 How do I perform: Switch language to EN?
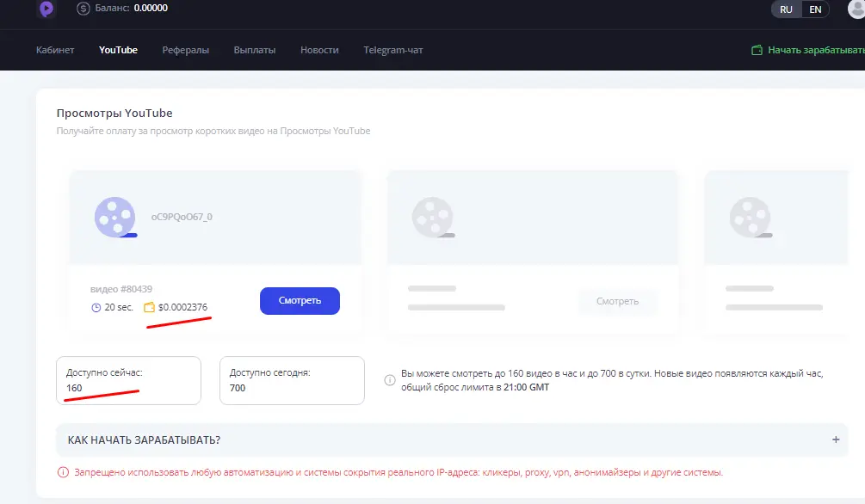pyautogui.click(x=815, y=9)
